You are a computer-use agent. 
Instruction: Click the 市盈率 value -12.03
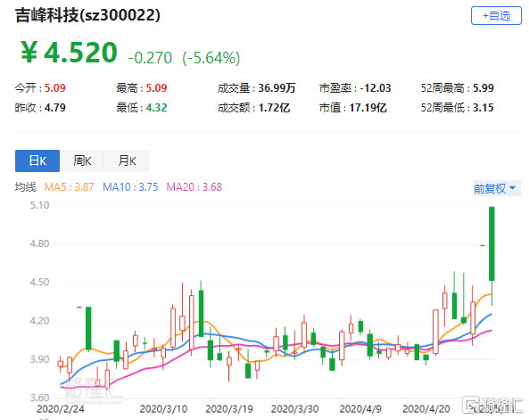[x=376, y=88]
